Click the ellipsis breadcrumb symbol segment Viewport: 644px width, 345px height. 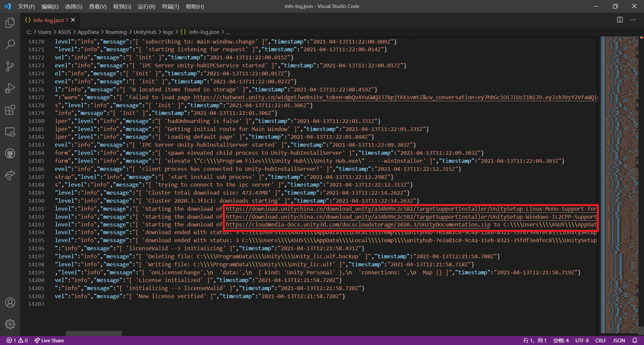tap(228, 32)
